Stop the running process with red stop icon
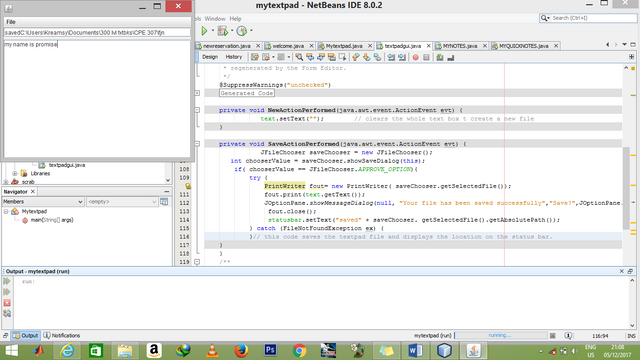Image resolution: width=640 pixels, height=360 pixels. pyautogui.click(x=7, y=303)
